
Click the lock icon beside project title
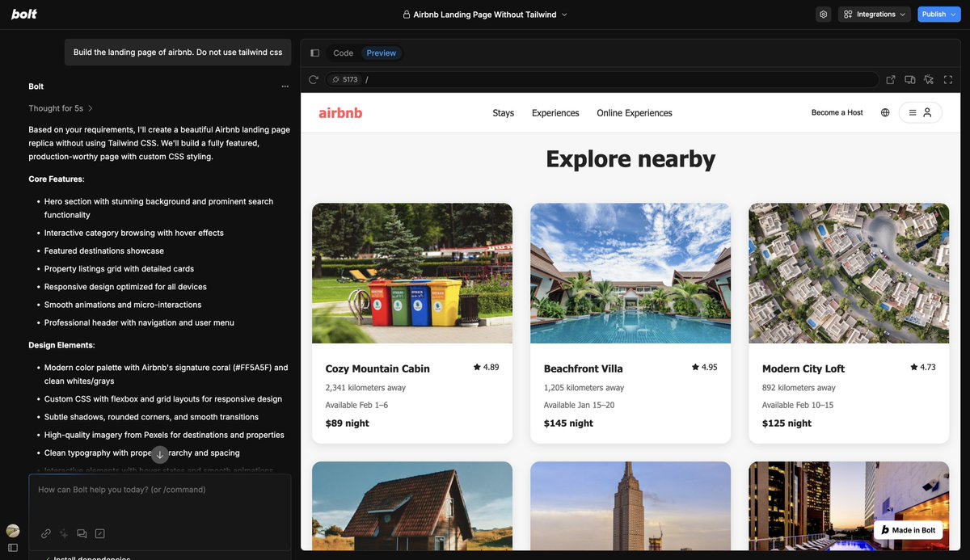407,15
